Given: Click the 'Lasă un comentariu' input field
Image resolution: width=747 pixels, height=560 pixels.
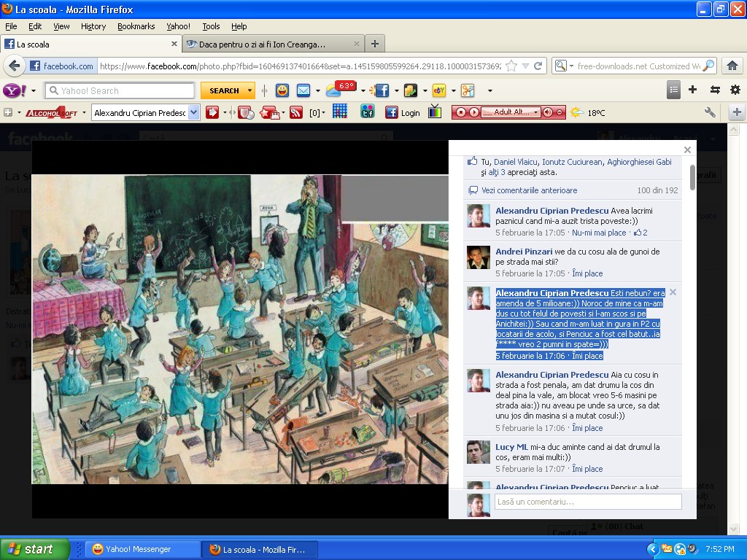Looking at the screenshot, I should (588, 502).
